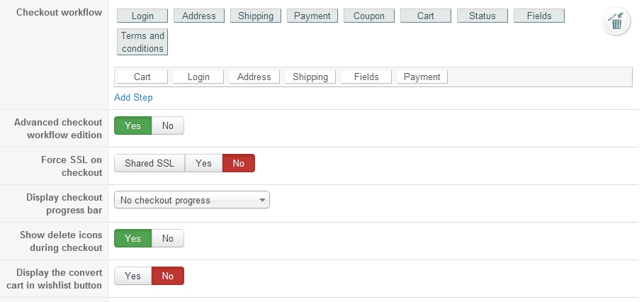The width and height of the screenshot is (644, 302).
Task: Select the Terms and conditions block
Action: pos(142,42)
